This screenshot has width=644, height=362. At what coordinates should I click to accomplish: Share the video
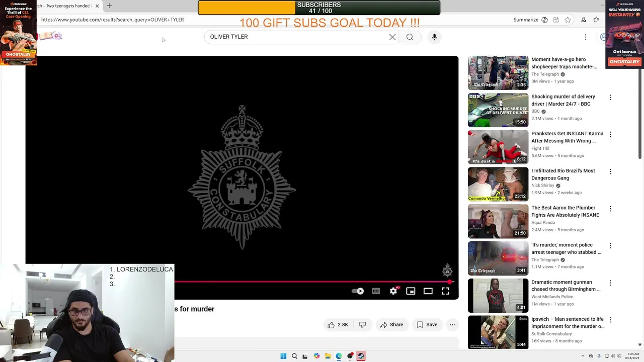tap(391, 325)
